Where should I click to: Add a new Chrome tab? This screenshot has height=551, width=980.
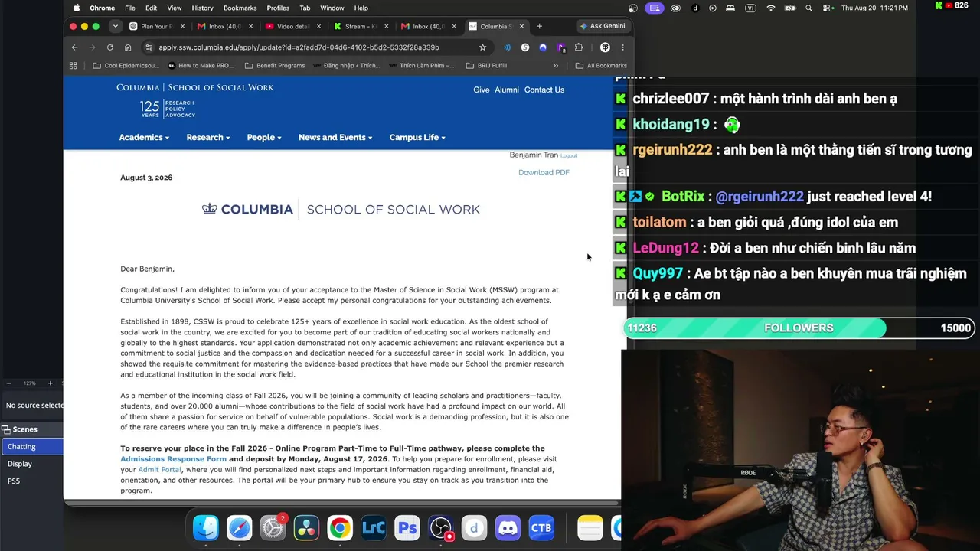tap(539, 26)
